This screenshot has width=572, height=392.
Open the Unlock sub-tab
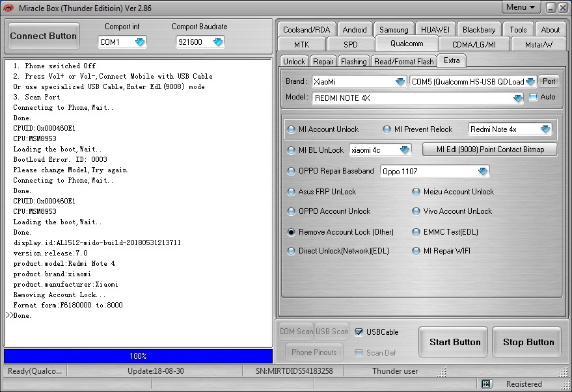(x=294, y=62)
